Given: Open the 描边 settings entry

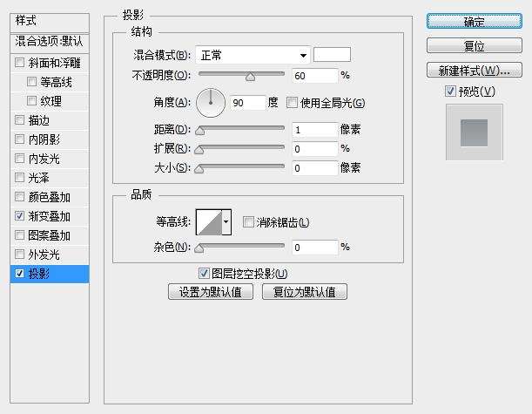Looking at the screenshot, I should (39, 120).
